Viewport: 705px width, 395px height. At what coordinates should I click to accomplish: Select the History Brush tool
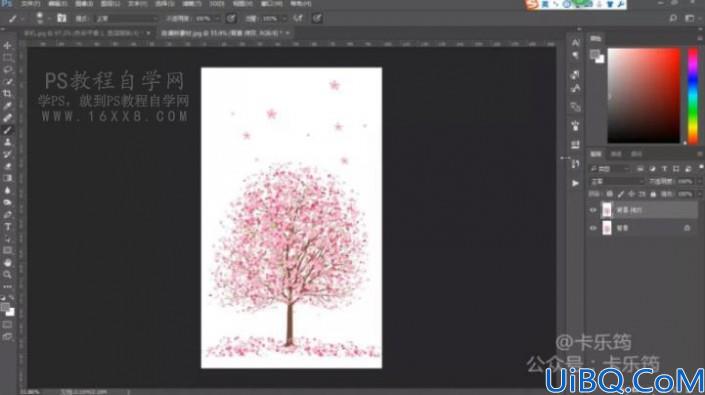click(x=8, y=155)
